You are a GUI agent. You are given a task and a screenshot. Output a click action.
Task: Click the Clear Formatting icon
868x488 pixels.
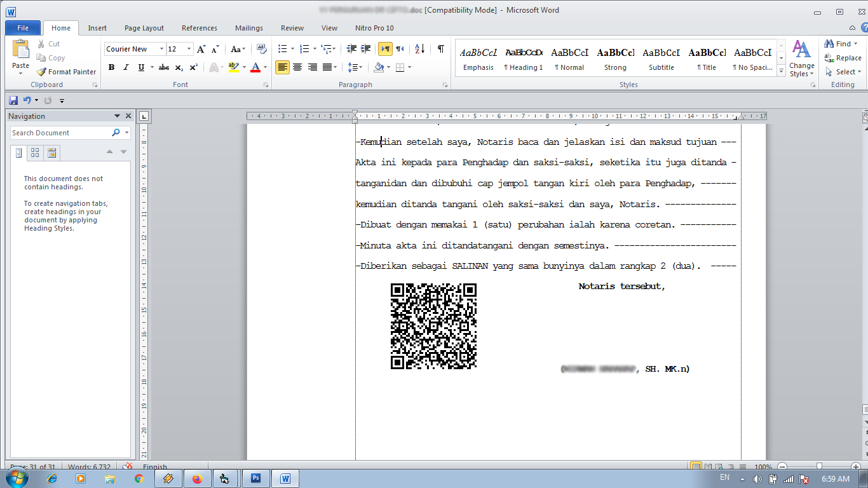pyautogui.click(x=261, y=49)
